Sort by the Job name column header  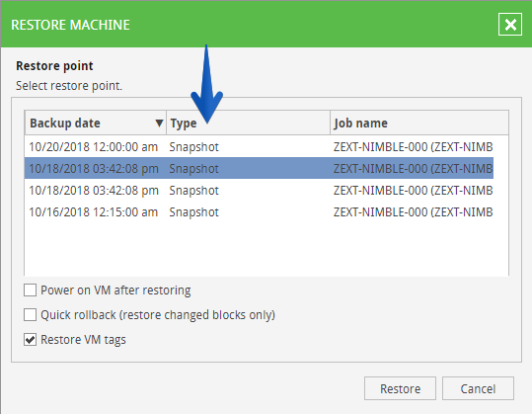point(419,123)
